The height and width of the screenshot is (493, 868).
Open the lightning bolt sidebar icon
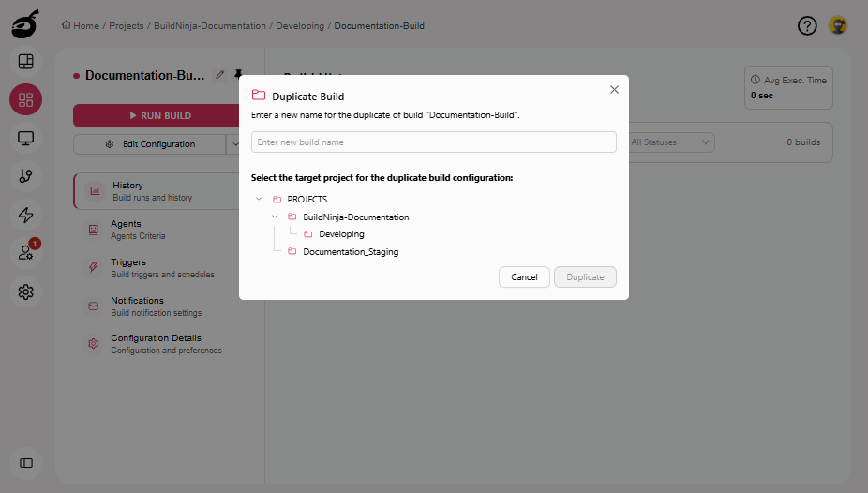pos(25,215)
